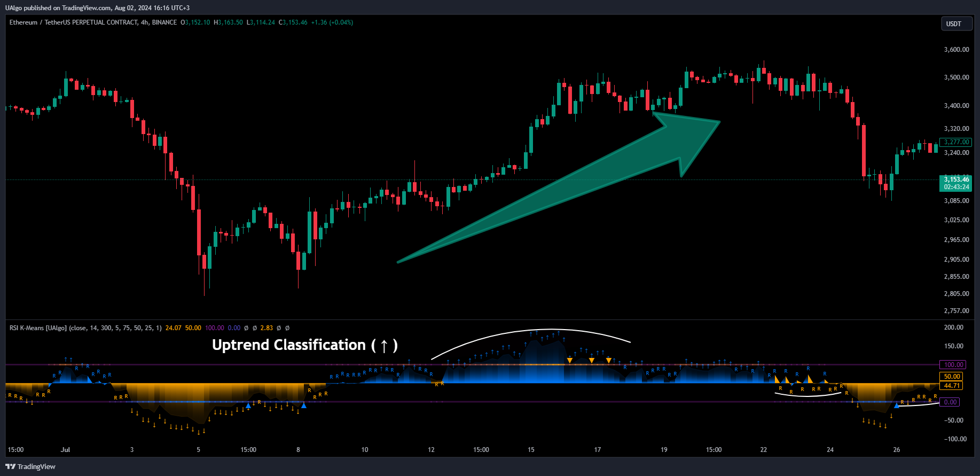Click the current price tag 3,153.46
Image resolution: width=980 pixels, height=476 pixels.
(956, 180)
